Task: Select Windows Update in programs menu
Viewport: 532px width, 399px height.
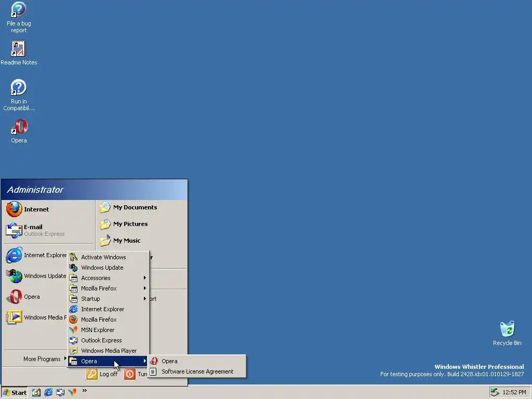Action: pyautogui.click(x=108, y=268)
